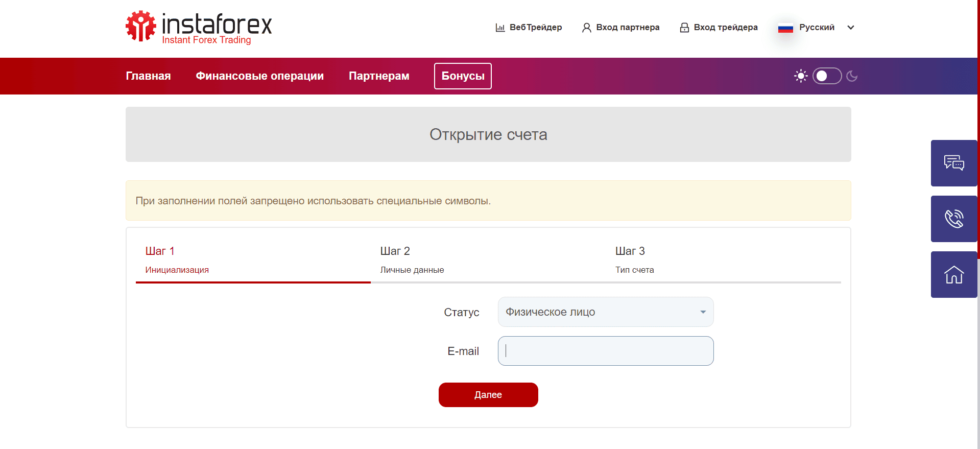The height and width of the screenshot is (449, 980).
Task: Click the special symbols warning notice
Action: coord(488,201)
